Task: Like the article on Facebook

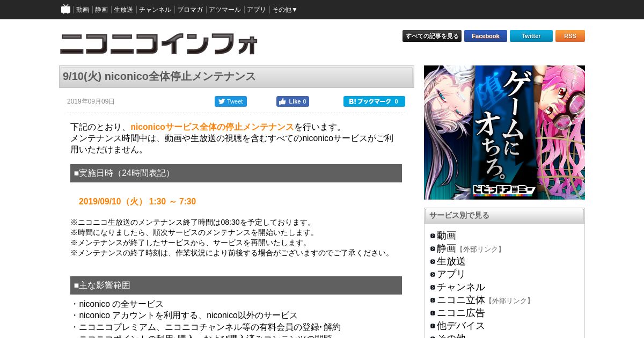Action: click(292, 101)
